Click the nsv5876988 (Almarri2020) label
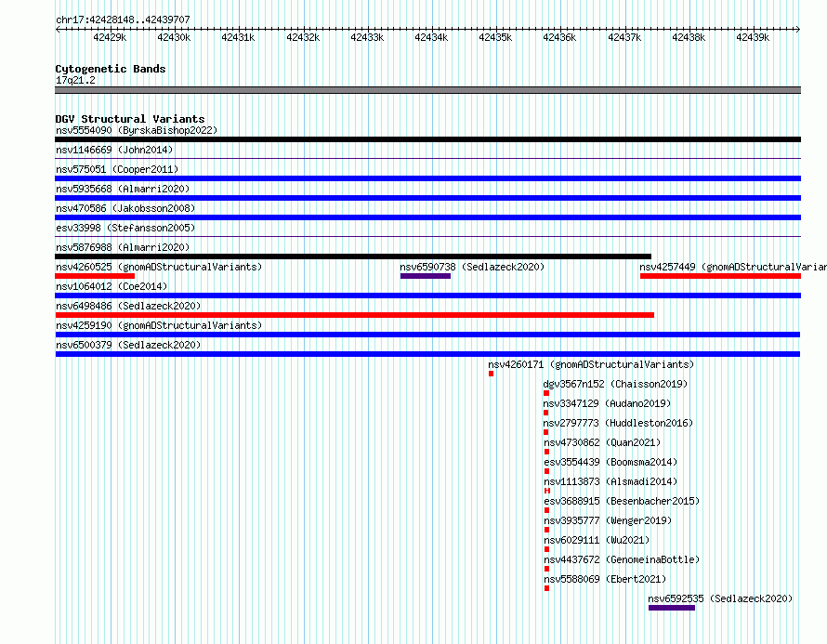This screenshot has width=827, height=644. (x=123, y=247)
